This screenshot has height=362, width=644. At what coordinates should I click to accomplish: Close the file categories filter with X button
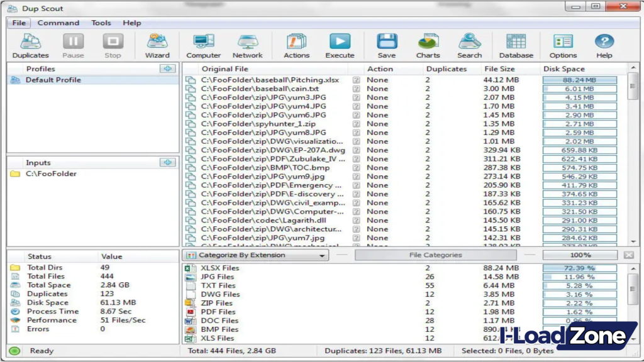[x=628, y=255]
